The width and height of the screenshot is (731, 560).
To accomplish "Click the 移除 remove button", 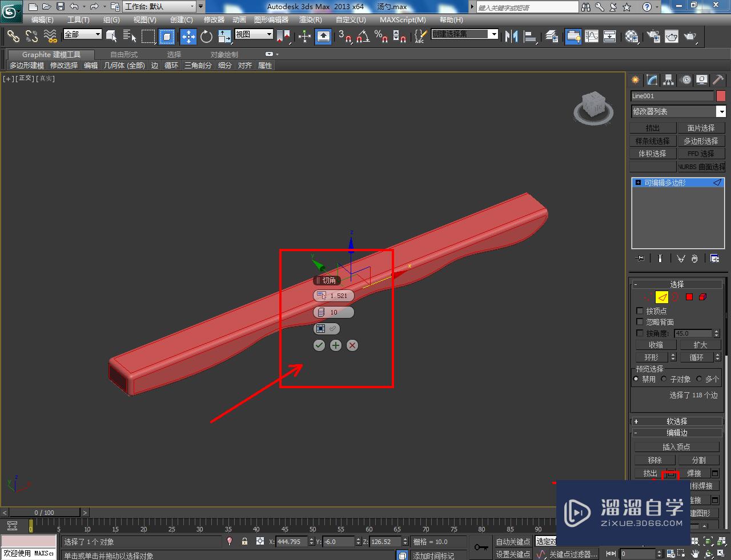I will [654, 460].
